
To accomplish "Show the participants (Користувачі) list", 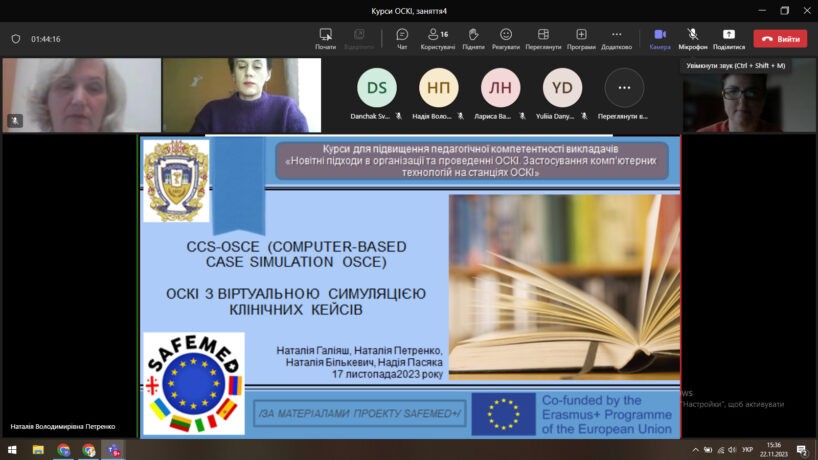I will coord(438,38).
